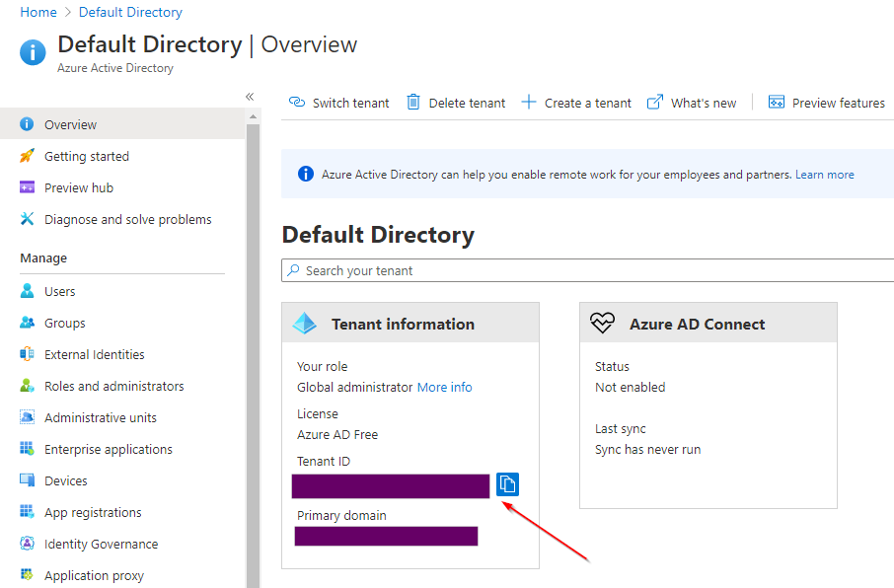Image resolution: width=894 pixels, height=588 pixels.
Task: Click the Delete tenant trash icon
Action: 413,102
